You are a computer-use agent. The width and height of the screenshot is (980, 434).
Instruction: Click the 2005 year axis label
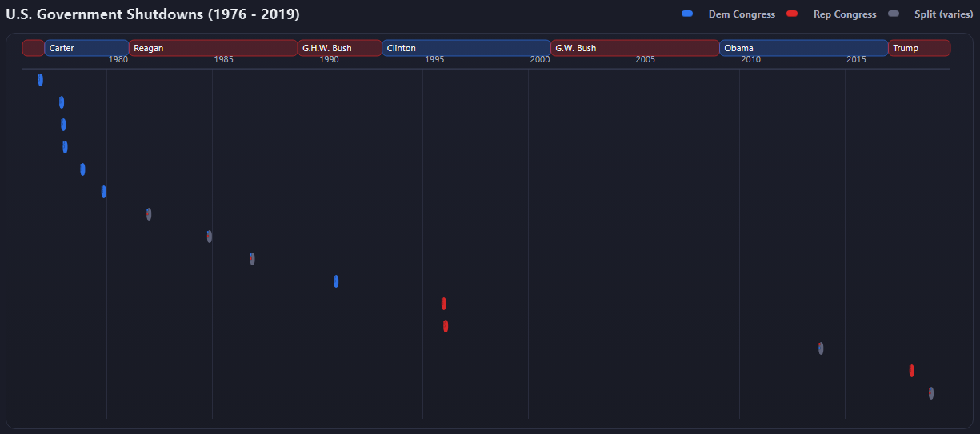[645, 59]
